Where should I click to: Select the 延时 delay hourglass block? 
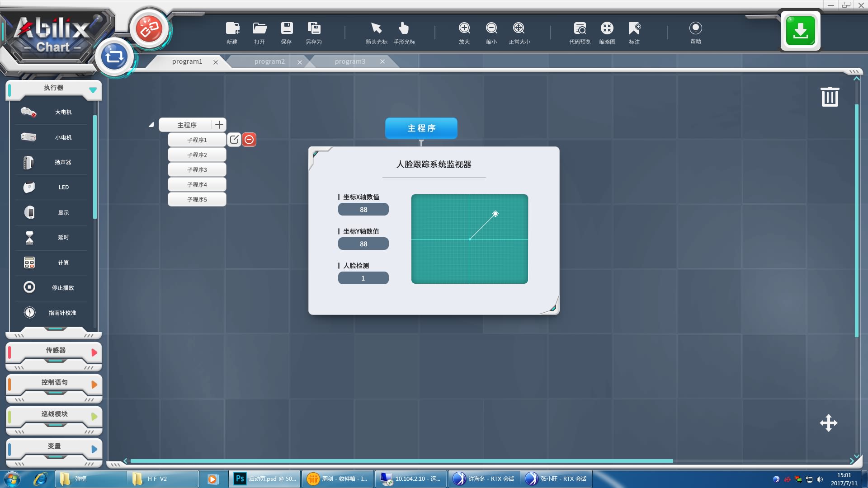pyautogui.click(x=51, y=237)
